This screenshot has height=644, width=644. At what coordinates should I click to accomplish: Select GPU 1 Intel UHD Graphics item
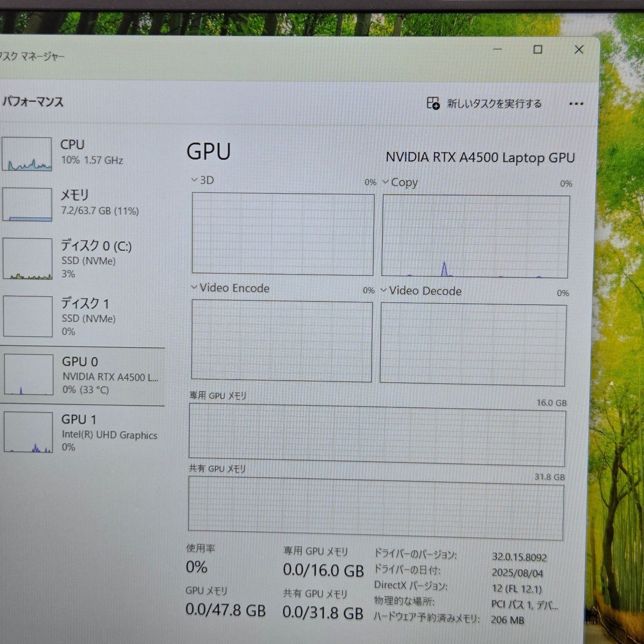point(82,432)
